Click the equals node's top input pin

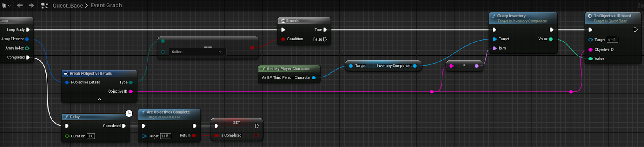point(163,41)
